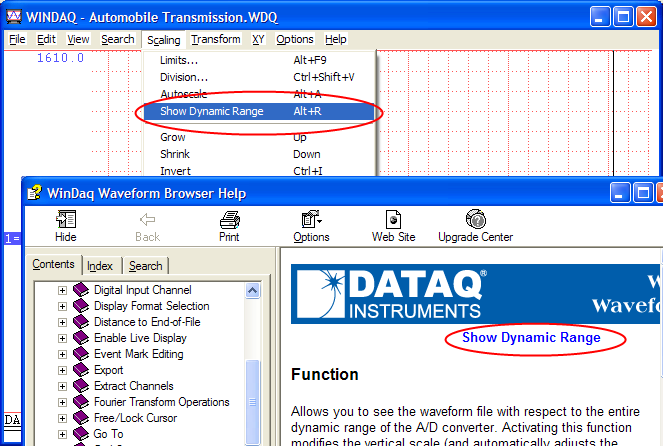Expand the Free/Lock Cursor topic
The height and width of the screenshot is (446, 663).
click(x=62, y=419)
